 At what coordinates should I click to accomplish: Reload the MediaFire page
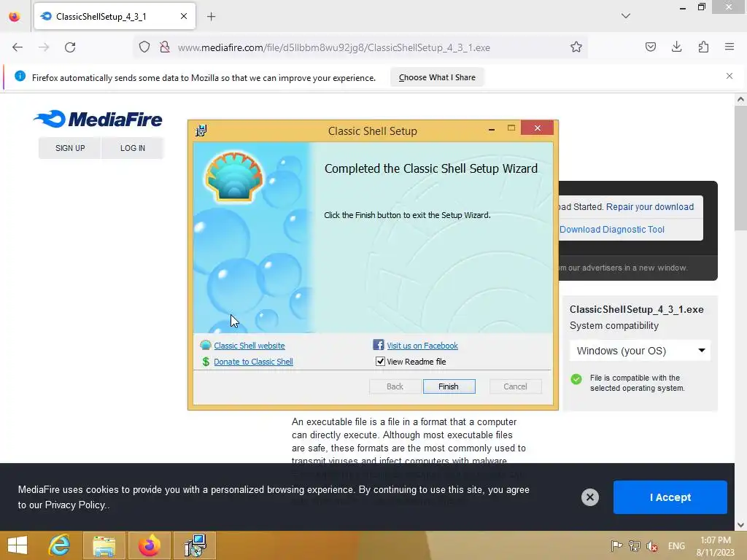click(70, 47)
